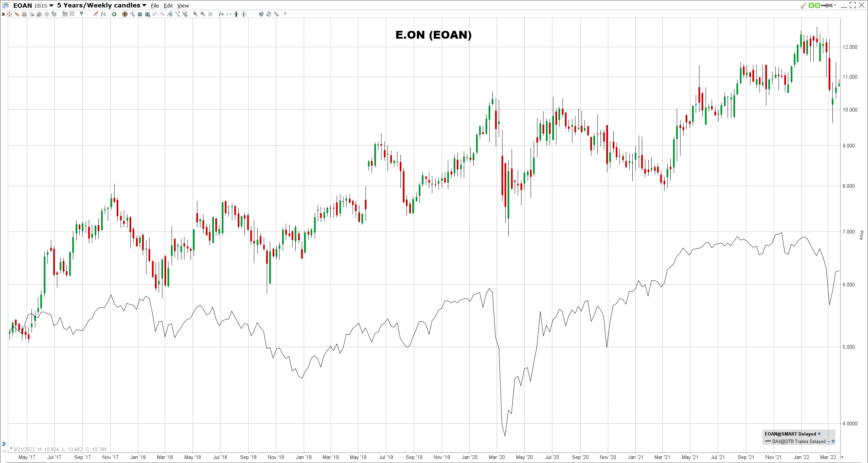Click the 4.0000 price axis label

pyautogui.click(x=850, y=424)
